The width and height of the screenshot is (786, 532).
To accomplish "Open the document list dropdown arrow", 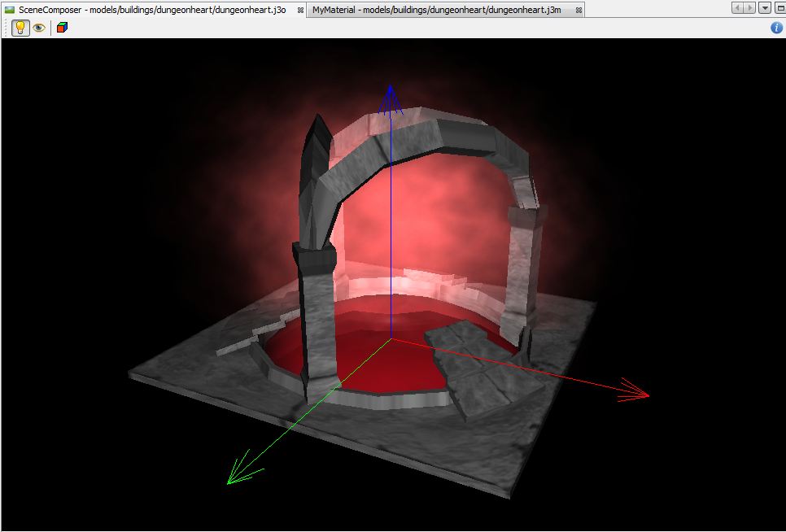I will [x=765, y=8].
